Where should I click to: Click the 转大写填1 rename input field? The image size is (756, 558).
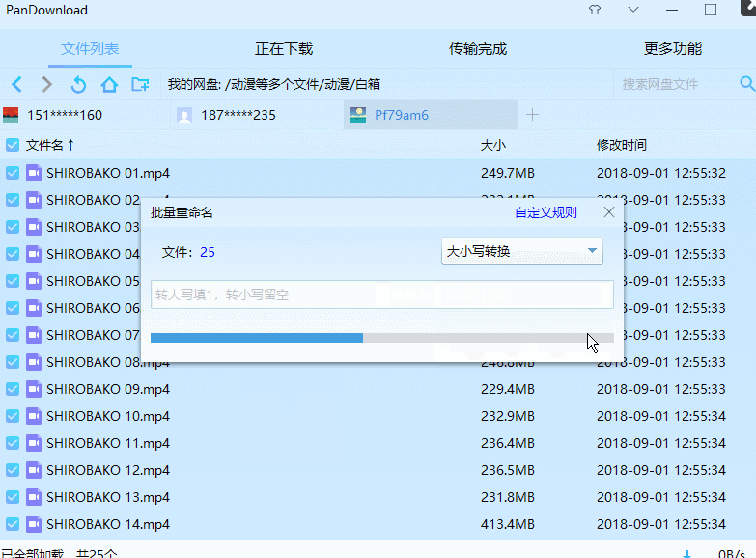point(381,294)
